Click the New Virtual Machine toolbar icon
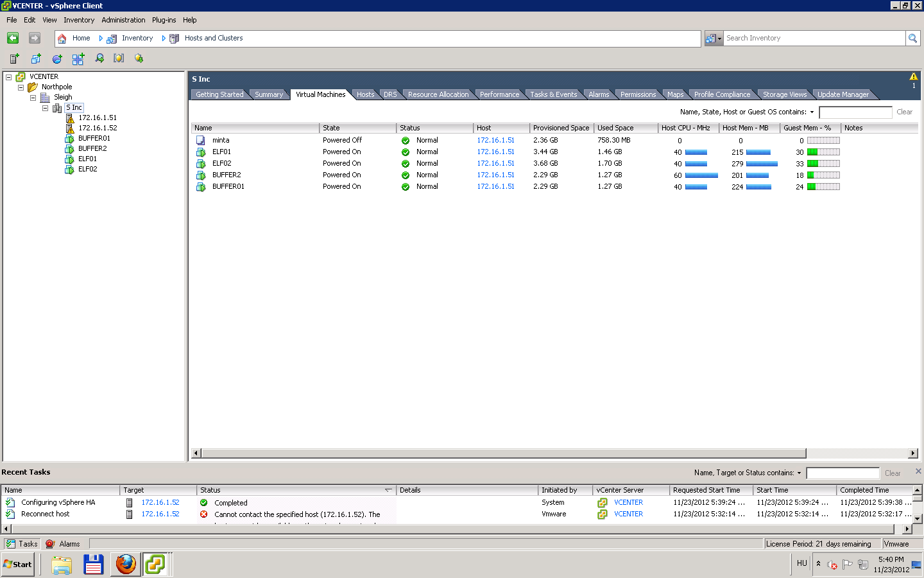 point(36,58)
